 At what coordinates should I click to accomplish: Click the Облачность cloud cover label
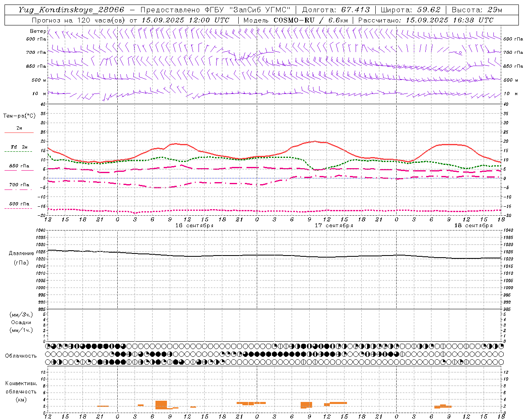coord(21,356)
